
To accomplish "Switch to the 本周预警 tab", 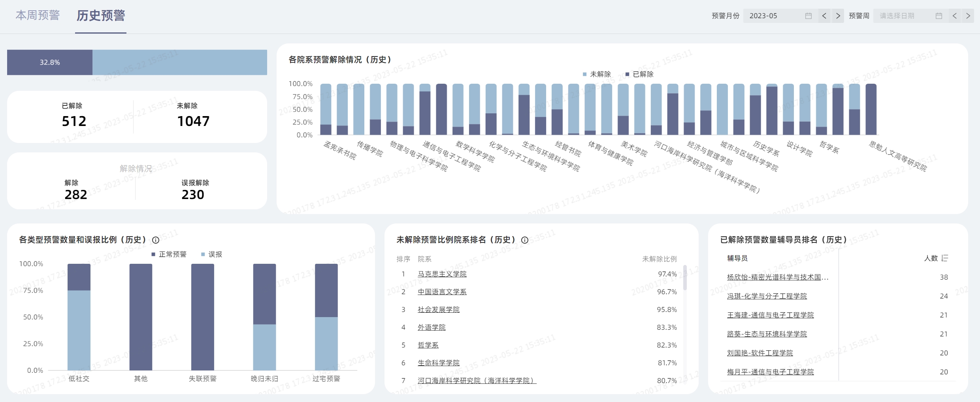I will 38,15.
